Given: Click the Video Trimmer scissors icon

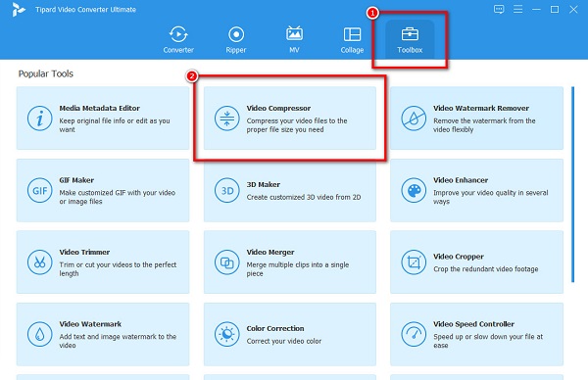Looking at the screenshot, I should 39,262.
